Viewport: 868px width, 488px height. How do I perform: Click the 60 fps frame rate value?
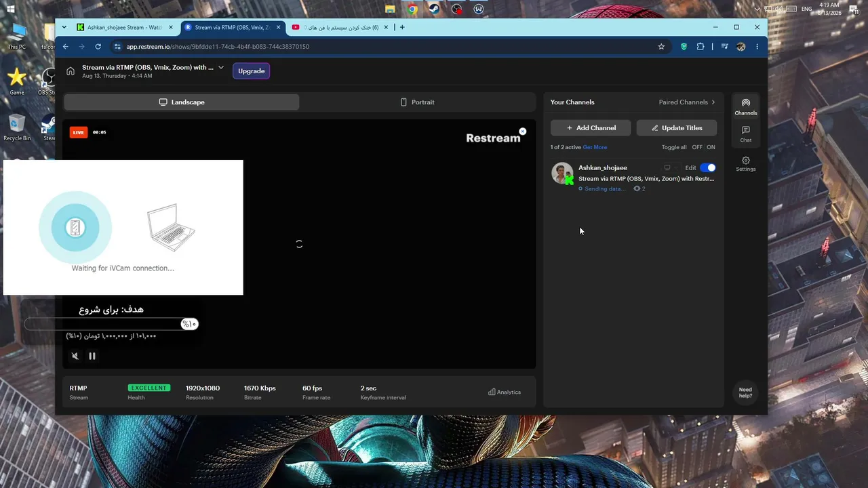[312, 388]
